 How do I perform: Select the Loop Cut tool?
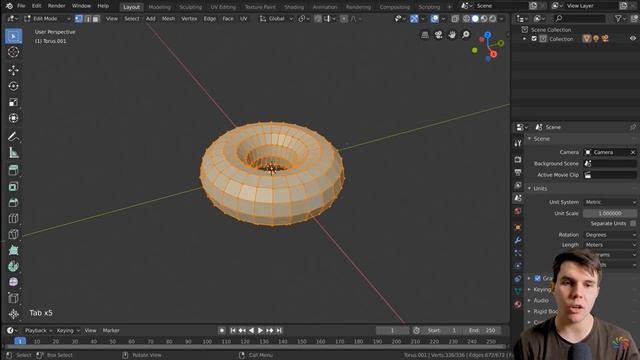click(13, 218)
